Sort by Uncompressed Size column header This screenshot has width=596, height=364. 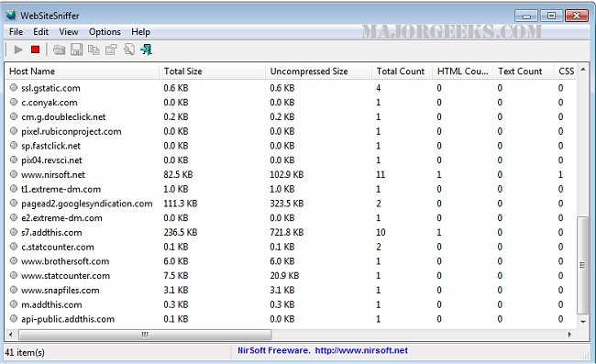point(318,71)
